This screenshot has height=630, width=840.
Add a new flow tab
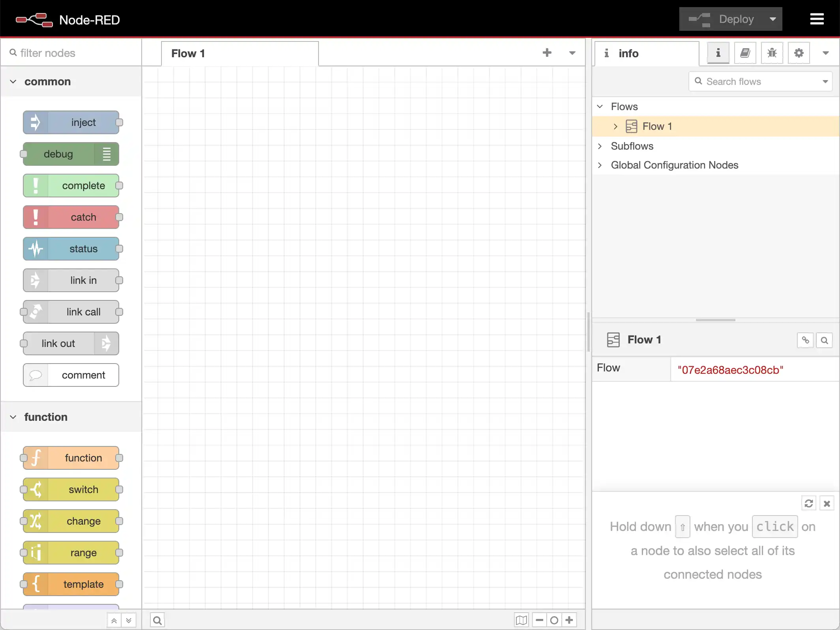pos(547,53)
